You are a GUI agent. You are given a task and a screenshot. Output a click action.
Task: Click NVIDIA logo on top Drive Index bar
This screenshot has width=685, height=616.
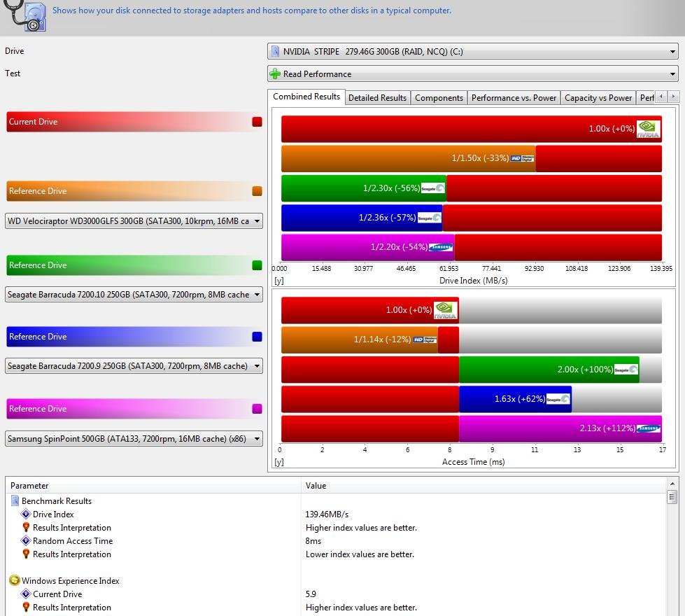(x=649, y=129)
